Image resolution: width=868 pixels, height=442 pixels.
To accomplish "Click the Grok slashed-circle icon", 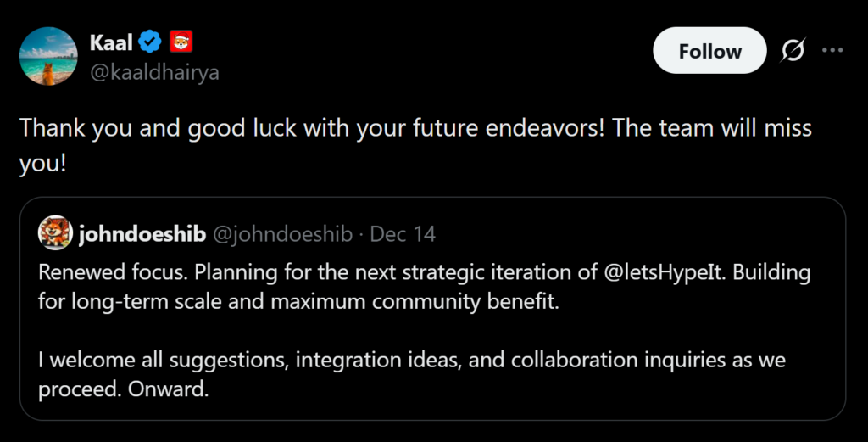I will pos(793,51).
